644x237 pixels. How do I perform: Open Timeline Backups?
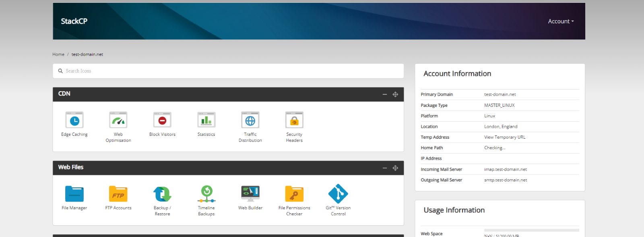[x=206, y=194]
